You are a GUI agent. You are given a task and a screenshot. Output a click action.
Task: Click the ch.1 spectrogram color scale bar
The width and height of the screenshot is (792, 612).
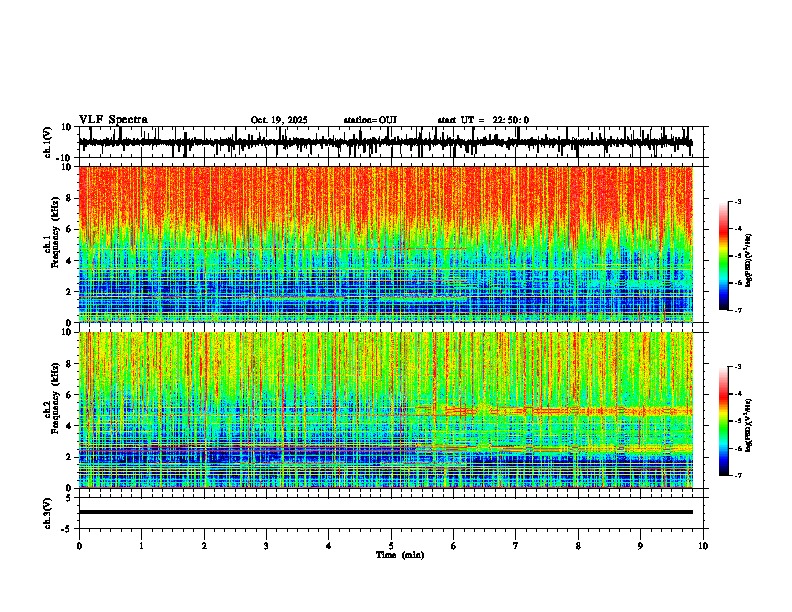(724, 256)
